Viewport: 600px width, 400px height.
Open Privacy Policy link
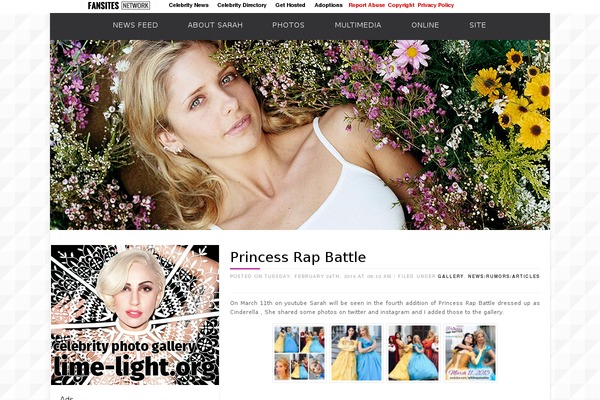tap(435, 5)
